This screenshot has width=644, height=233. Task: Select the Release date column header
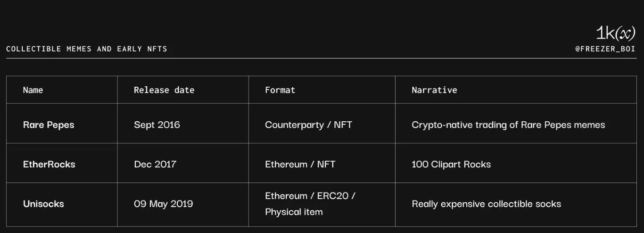pos(164,90)
